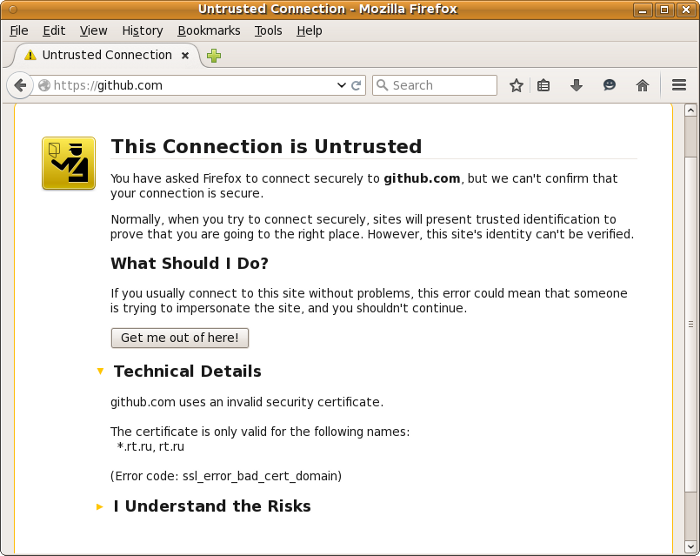This screenshot has width=700, height=556.
Task: Click the scrollbar down arrow
Action: coord(691,546)
